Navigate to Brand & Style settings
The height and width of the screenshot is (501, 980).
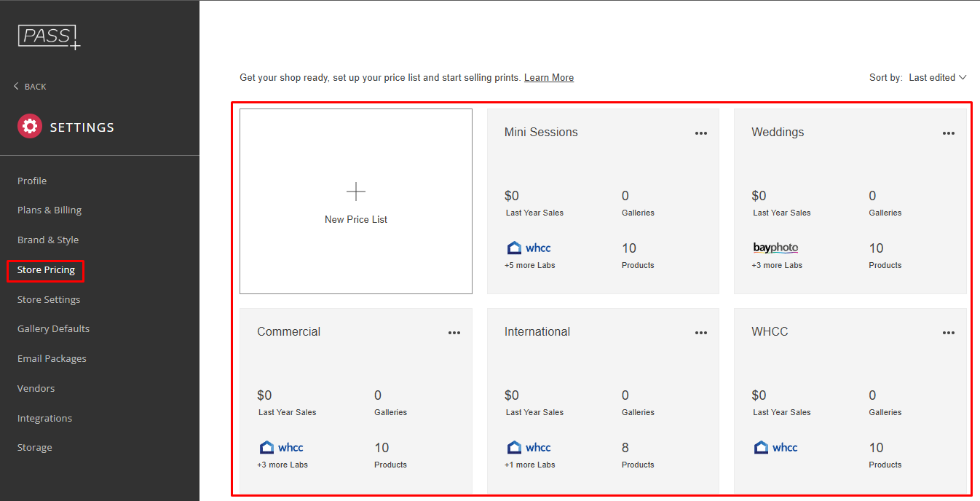[48, 240]
